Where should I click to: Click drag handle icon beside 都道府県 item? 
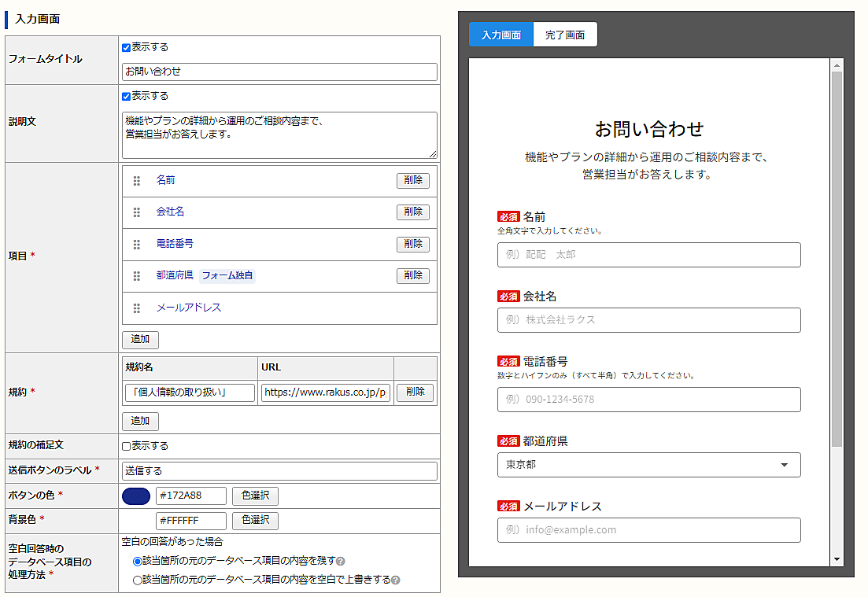coord(137,276)
